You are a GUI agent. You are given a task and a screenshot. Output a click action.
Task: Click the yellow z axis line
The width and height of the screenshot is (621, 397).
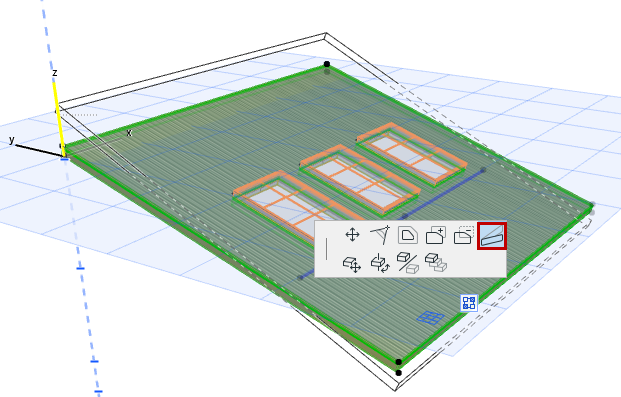click(x=59, y=119)
